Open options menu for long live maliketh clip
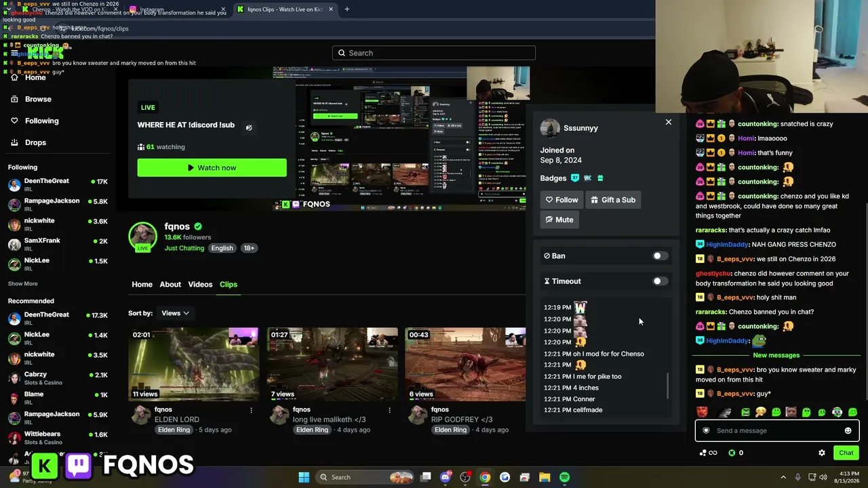This screenshot has height=488, width=868. click(x=389, y=410)
